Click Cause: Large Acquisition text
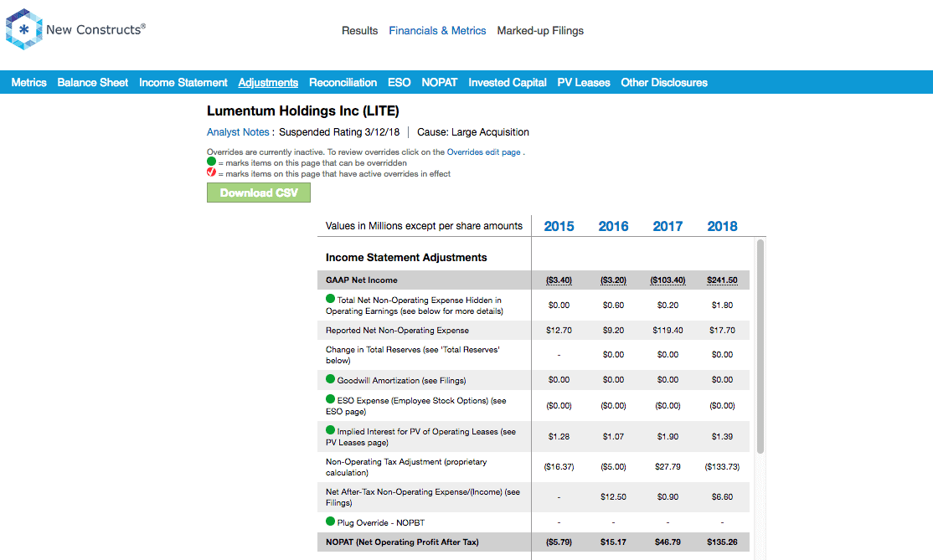Viewport: 933px width, 560px height. pyautogui.click(x=473, y=132)
